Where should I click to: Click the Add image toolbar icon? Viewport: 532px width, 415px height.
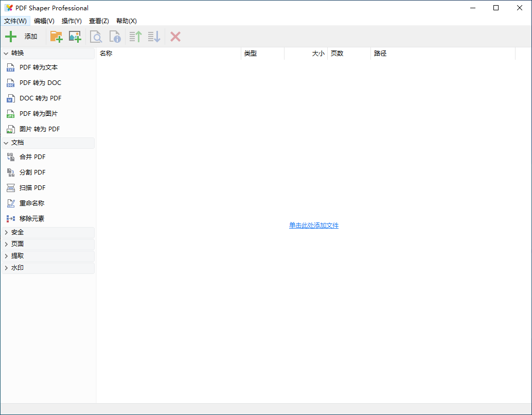(x=75, y=37)
